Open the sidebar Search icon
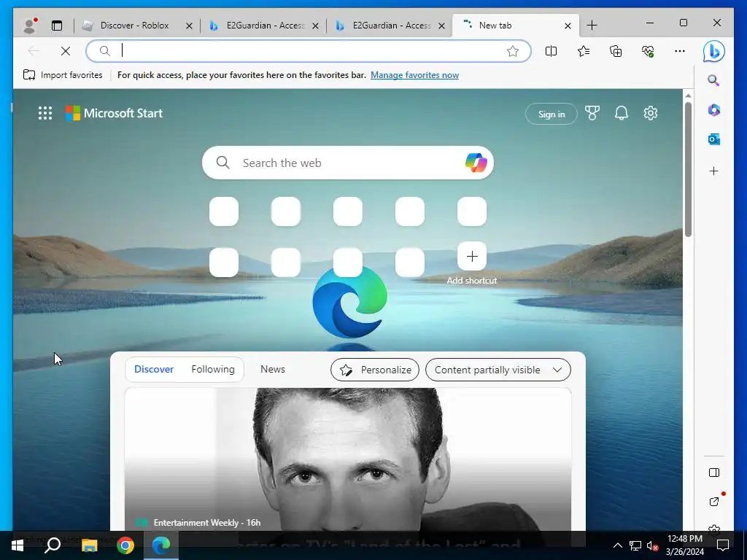Screen dimensions: 747x560 coord(713,80)
